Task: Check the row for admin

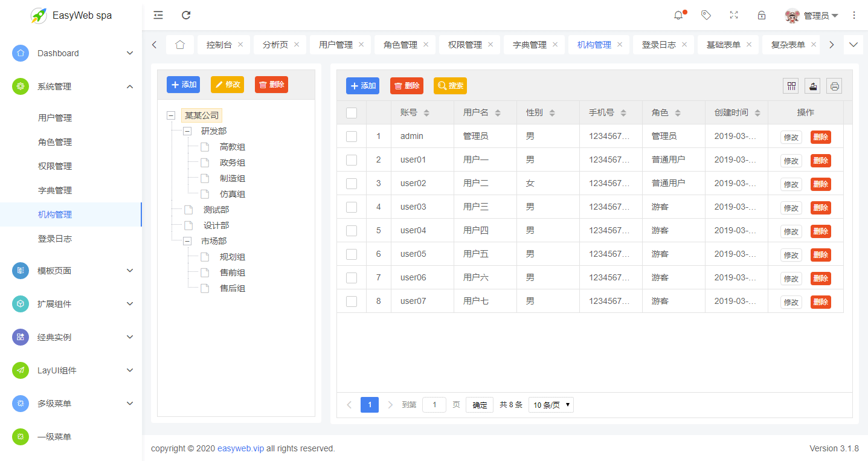Action: 352,137
